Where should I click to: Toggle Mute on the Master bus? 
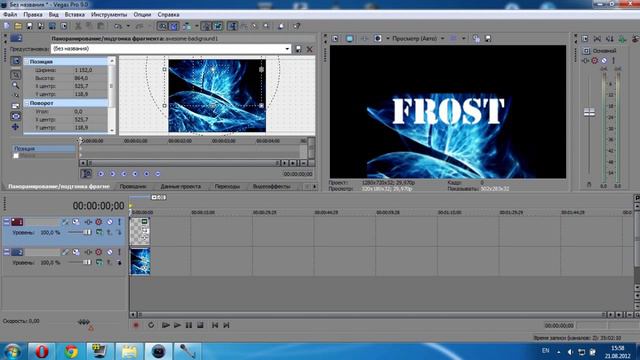[604, 60]
